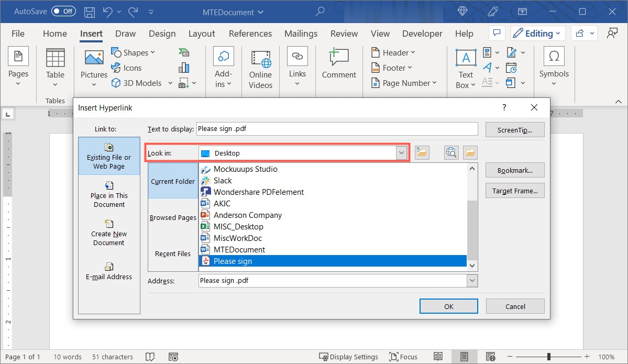628x364 pixels.
Task: Select the Signature Line icon in the ribbon
Action: point(512,52)
